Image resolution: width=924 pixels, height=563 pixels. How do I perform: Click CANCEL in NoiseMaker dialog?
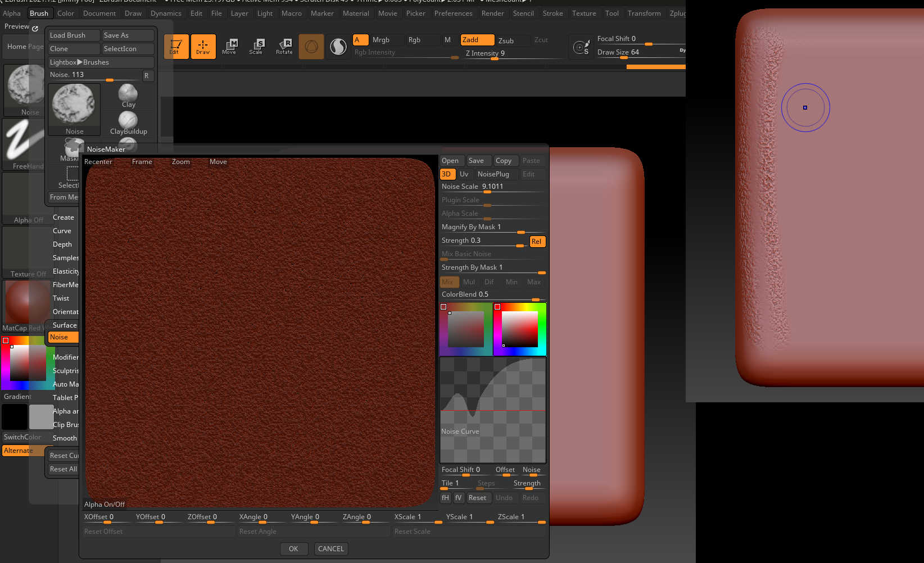click(331, 549)
